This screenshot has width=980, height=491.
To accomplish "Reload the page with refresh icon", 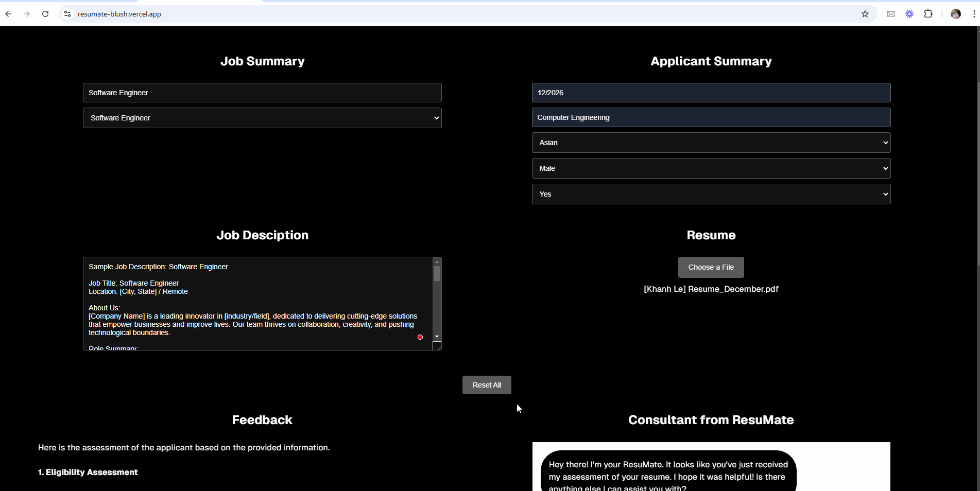I will tap(45, 14).
